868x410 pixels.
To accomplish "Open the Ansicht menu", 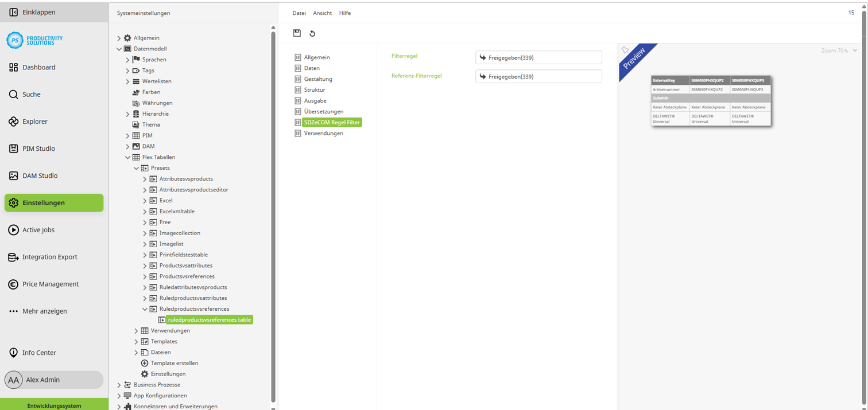I will pos(322,13).
